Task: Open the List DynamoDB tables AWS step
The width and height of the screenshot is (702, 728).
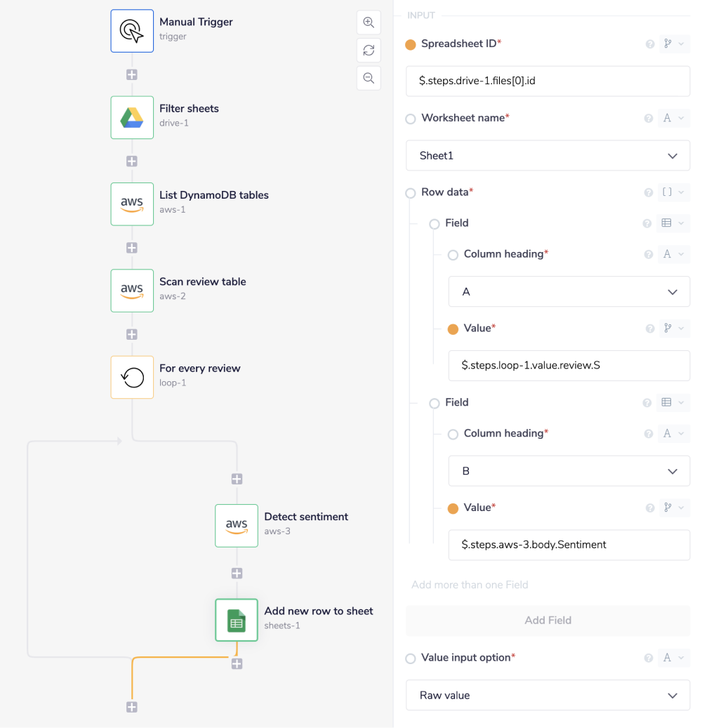Action: point(132,204)
